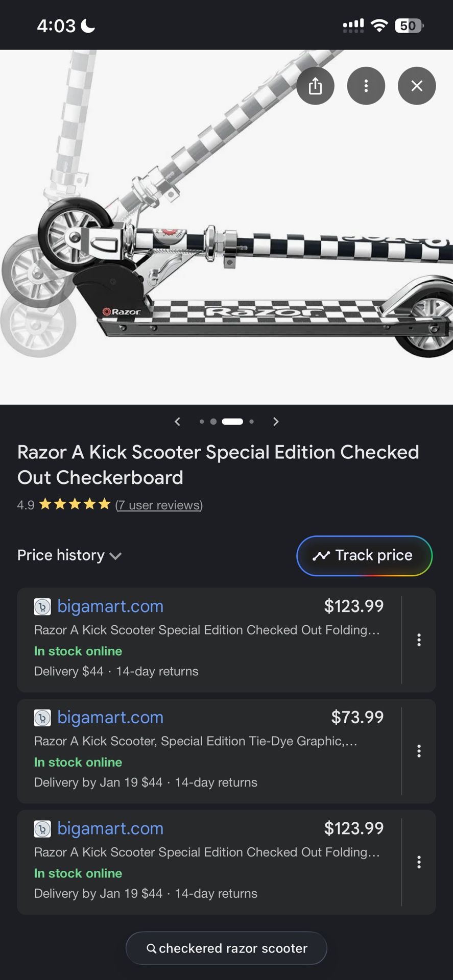Jump to first image carousel dot
The width and height of the screenshot is (453, 980).
point(202,422)
